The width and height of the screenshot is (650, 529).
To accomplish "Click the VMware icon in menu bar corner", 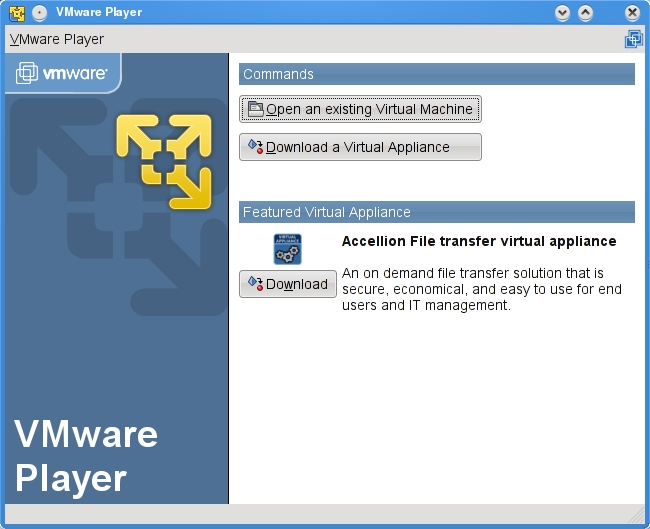I will (634, 39).
